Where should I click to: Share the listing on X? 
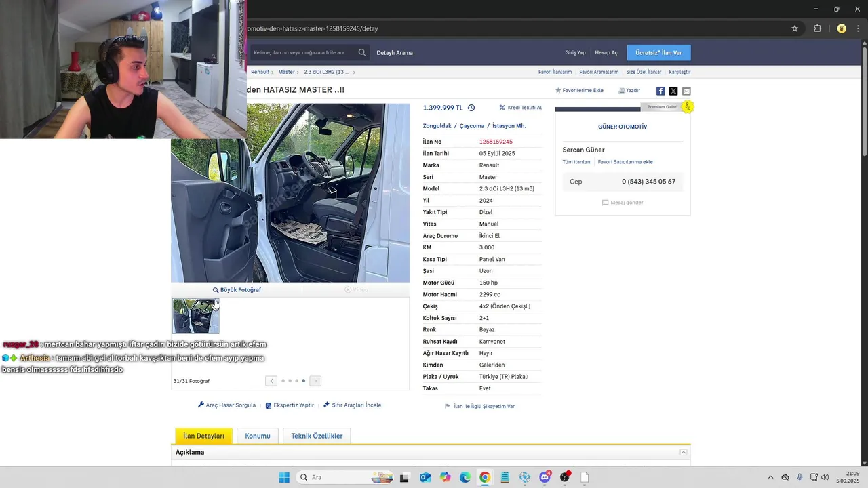click(x=673, y=91)
